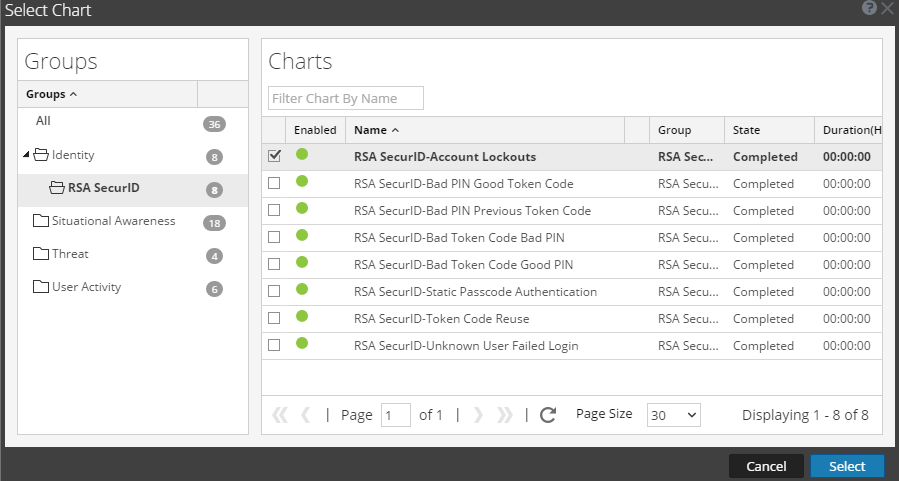Click the Filter Chart By Name field
Screen dimensions: 899x481
(x=346, y=98)
